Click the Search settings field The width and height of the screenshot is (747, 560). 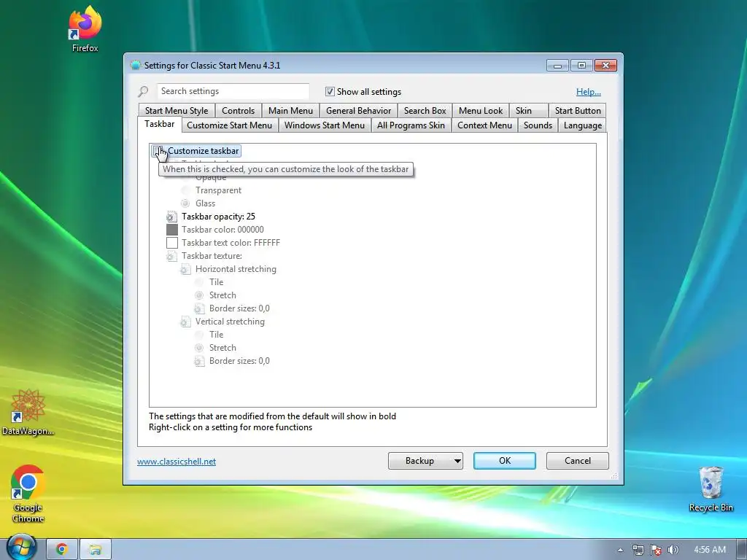(x=233, y=91)
